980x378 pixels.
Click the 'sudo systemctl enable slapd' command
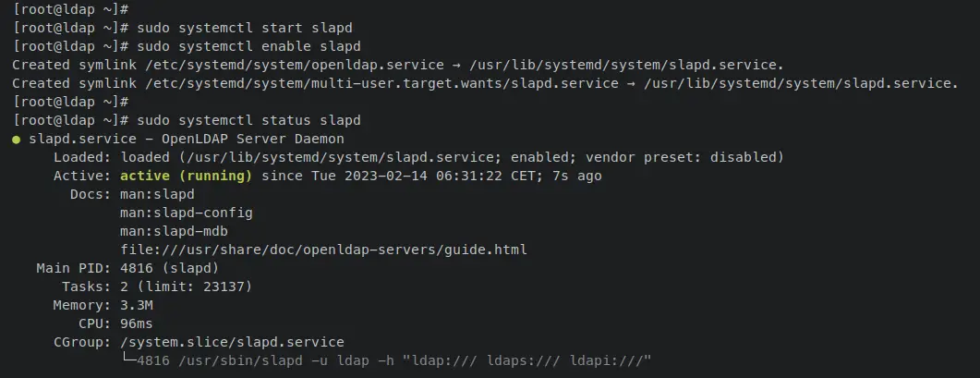point(248,46)
